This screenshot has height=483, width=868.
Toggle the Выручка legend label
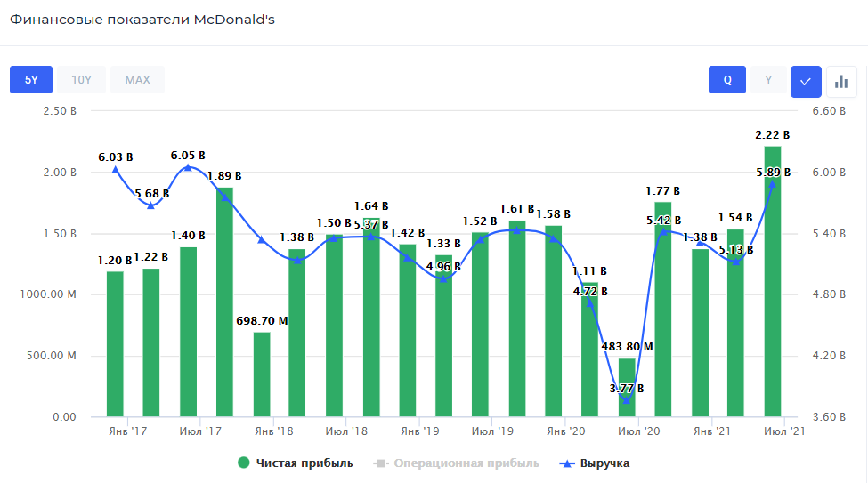tap(604, 463)
